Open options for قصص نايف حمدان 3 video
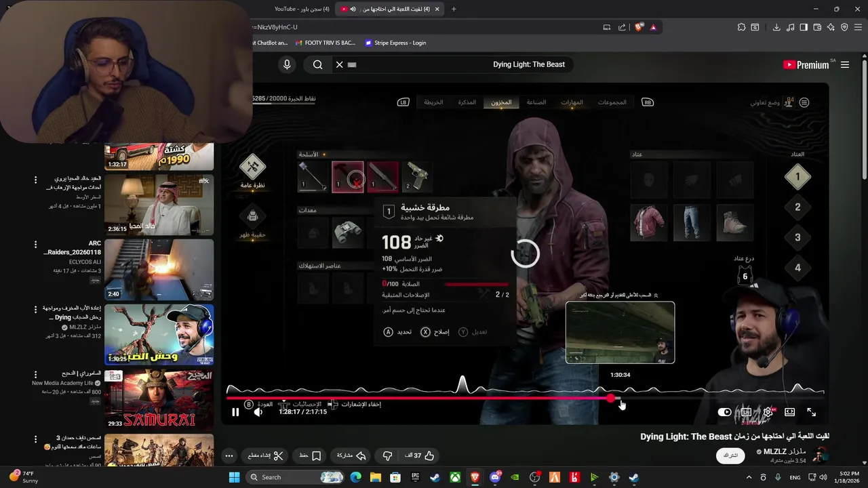Image resolution: width=868 pixels, height=488 pixels. (35, 439)
